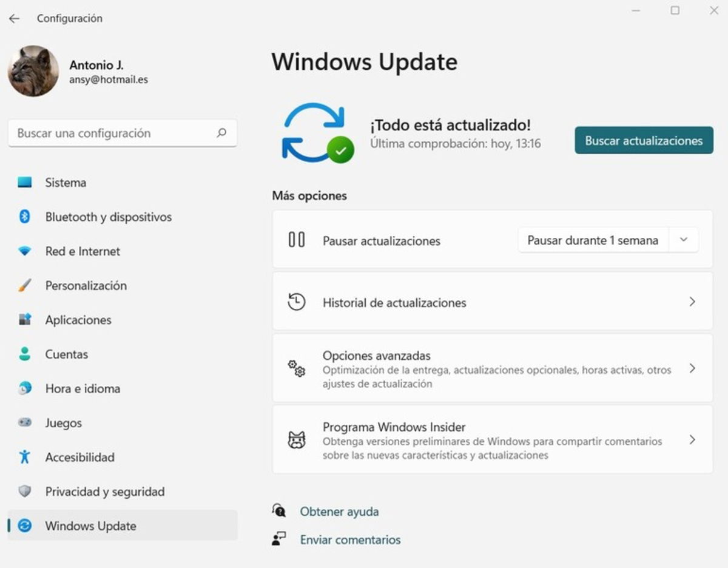Screen dimensions: 728x568
Task: Open Programa Windows Insider
Action: coord(493,439)
